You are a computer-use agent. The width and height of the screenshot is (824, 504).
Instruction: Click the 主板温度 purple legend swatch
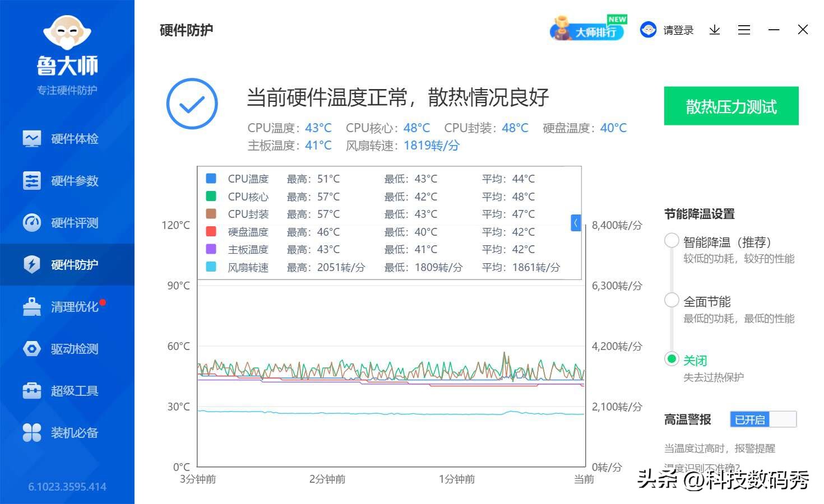(211, 249)
